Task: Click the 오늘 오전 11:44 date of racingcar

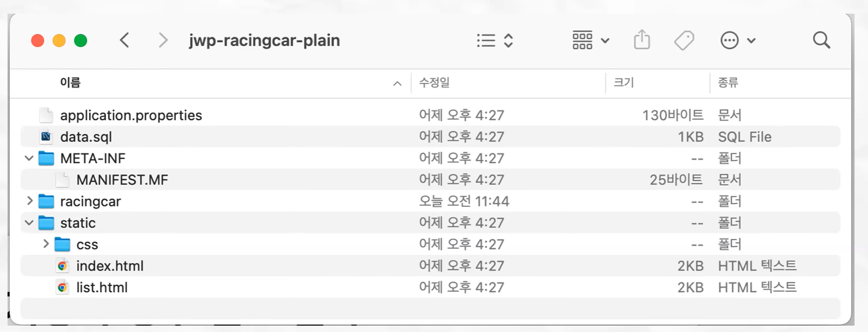Action: (464, 201)
